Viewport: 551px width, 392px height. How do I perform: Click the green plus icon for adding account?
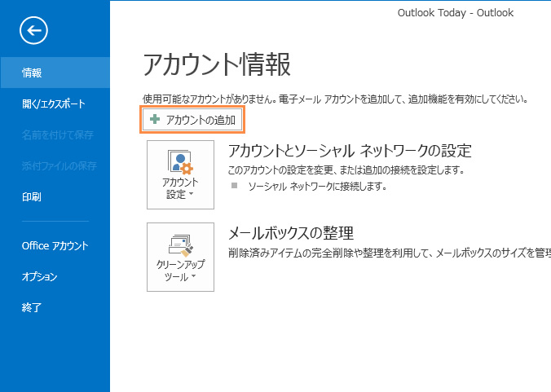pyautogui.click(x=155, y=120)
